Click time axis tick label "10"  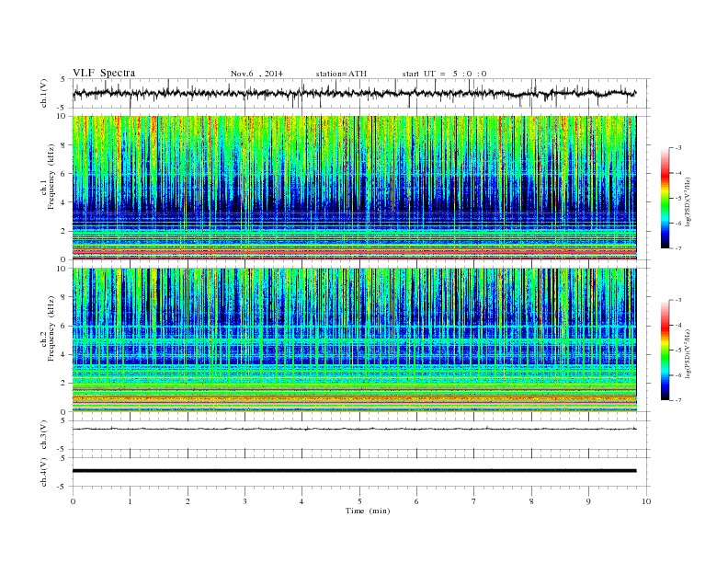pyautogui.click(x=646, y=501)
